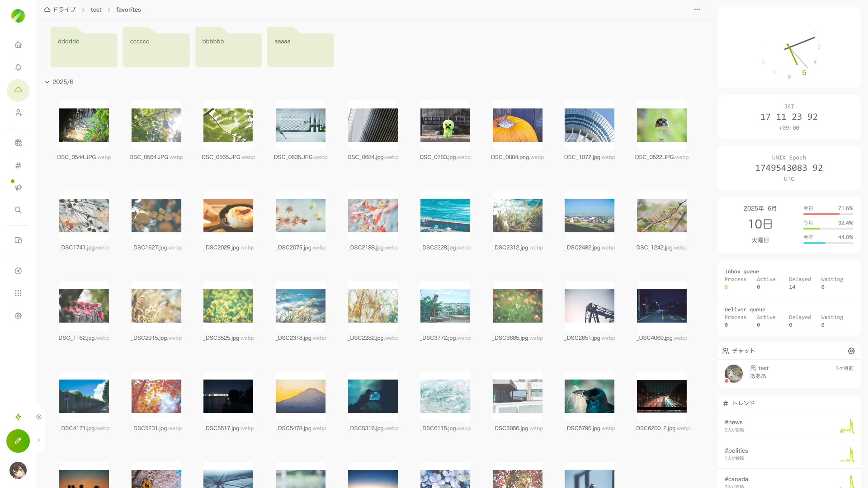The width and height of the screenshot is (868, 488).
Task: Expand the sidebar with the chevron arrow
Action: click(x=39, y=440)
